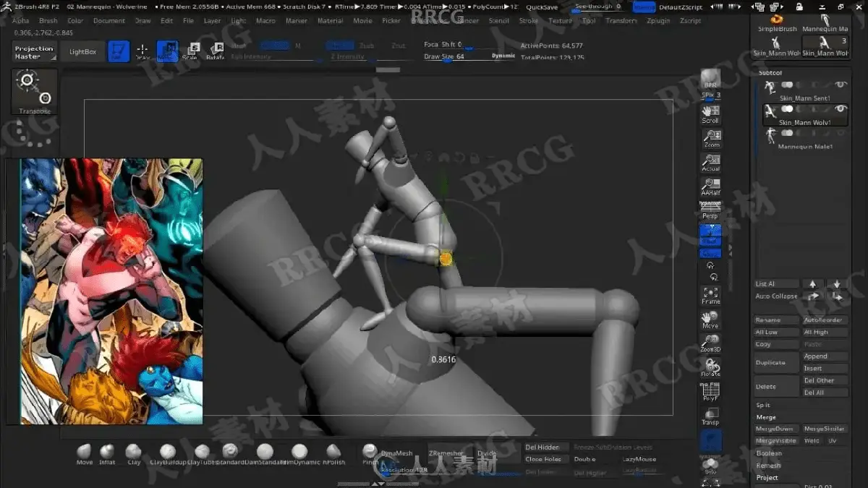Select the Pinch brush
This screenshot has height=488, width=868.
coord(370,453)
